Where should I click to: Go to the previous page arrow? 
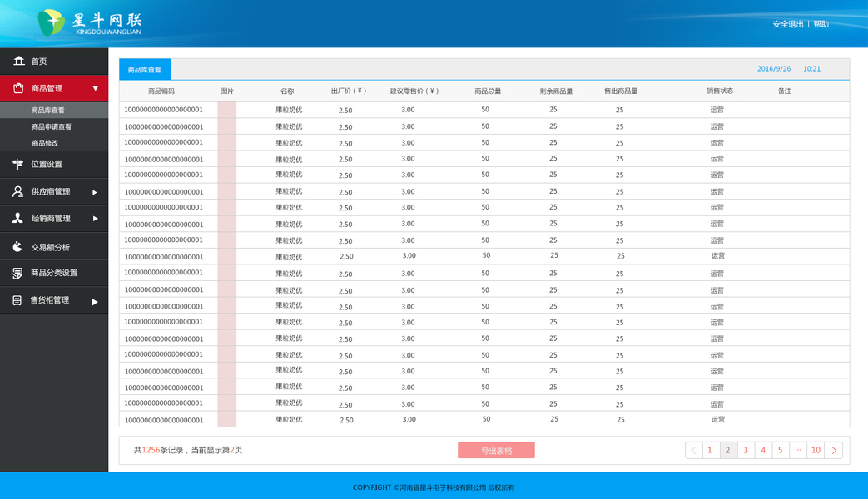pos(693,450)
